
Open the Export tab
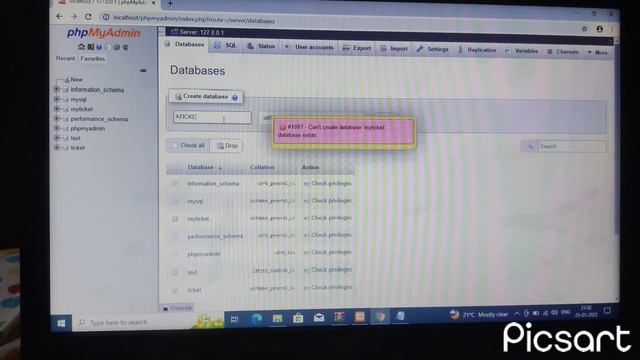(357, 48)
